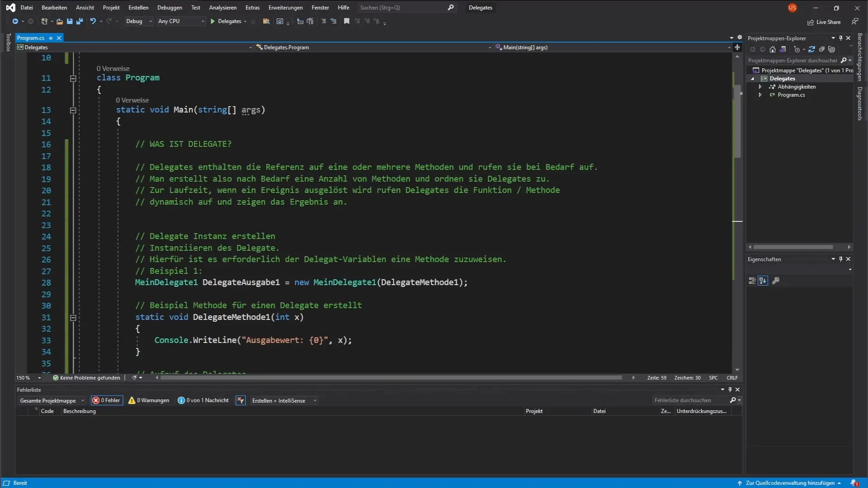The width and height of the screenshot is (868, 488).
Task: Start debugging with the green play icon
Action: [212, 21]
